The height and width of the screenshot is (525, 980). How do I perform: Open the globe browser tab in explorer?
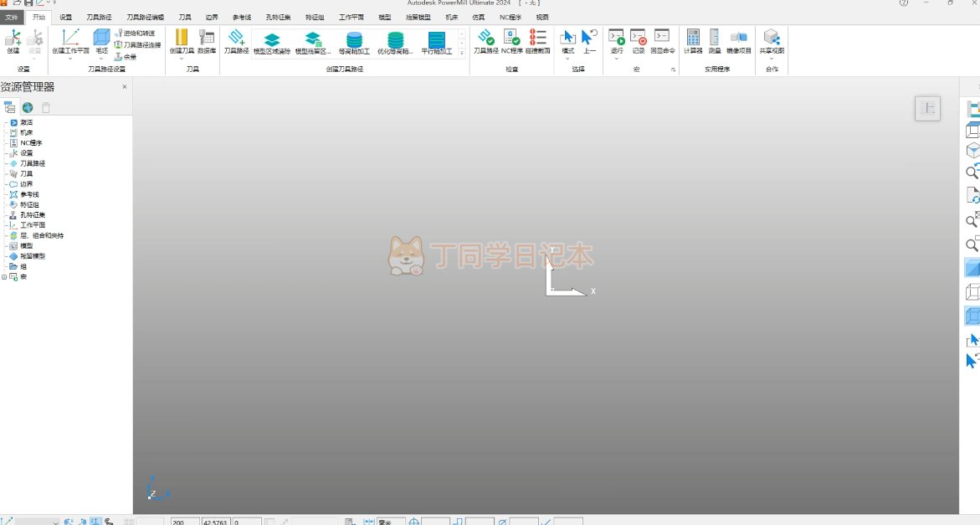pos(28,107)
